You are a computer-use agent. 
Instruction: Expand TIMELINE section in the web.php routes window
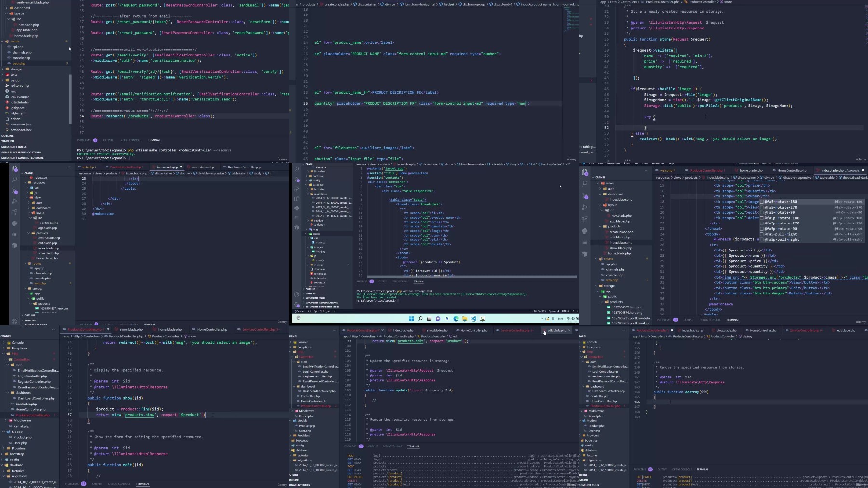pyautogui.click(x=8, y=141)
